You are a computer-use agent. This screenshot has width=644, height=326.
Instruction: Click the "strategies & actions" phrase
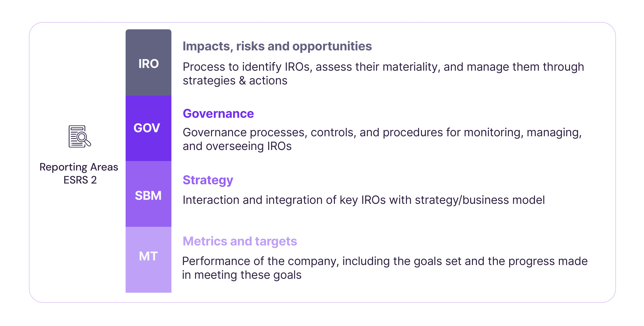pyautogui.click(x=235, y=81)
